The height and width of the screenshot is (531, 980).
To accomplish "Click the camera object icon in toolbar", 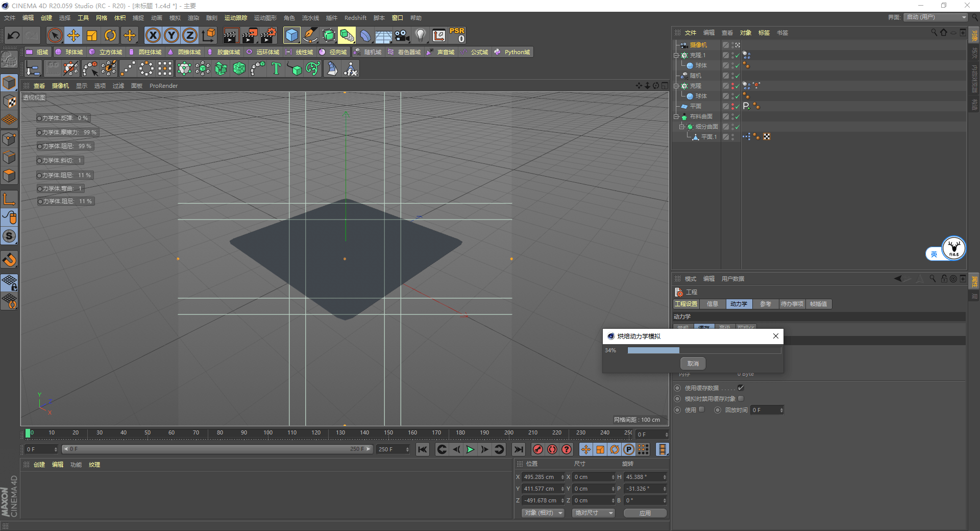I will (x=402, y=35).
